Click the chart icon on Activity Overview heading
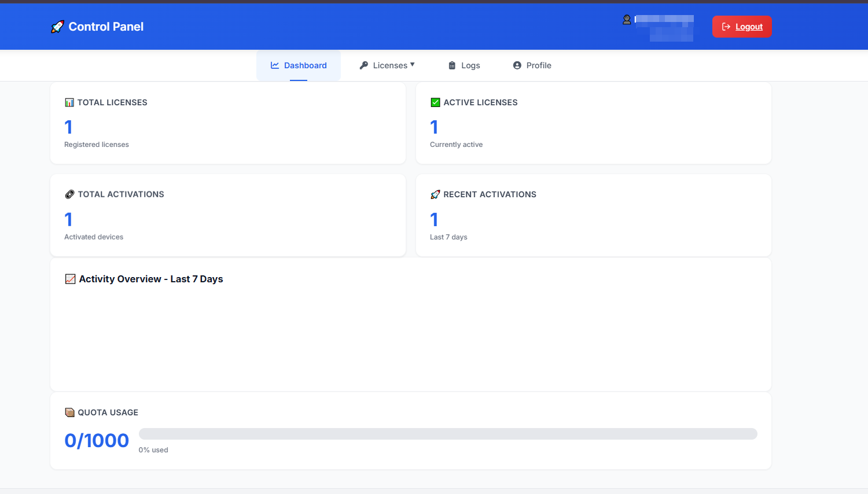The width and height of the screenshot is (868, 494). pos(70,278)
